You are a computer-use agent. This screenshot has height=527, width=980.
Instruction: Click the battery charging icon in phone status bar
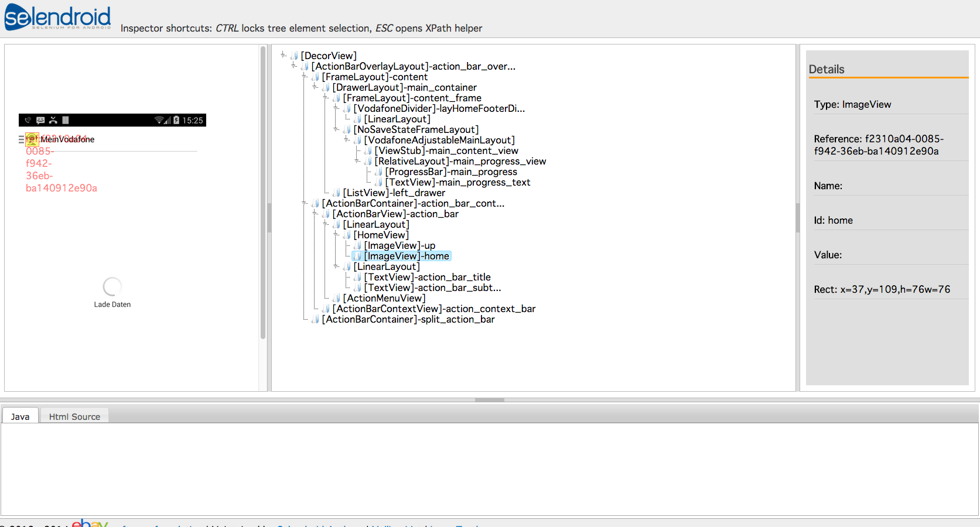pos(176,120)
